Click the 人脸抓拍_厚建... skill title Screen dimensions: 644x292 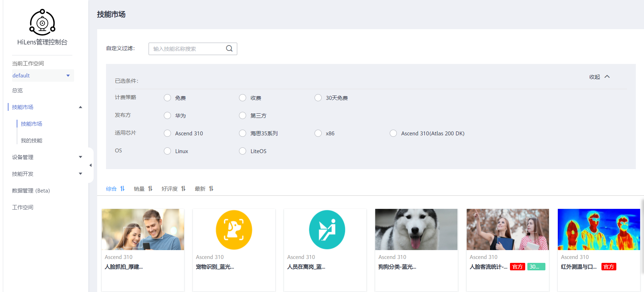tap(124, 267)
